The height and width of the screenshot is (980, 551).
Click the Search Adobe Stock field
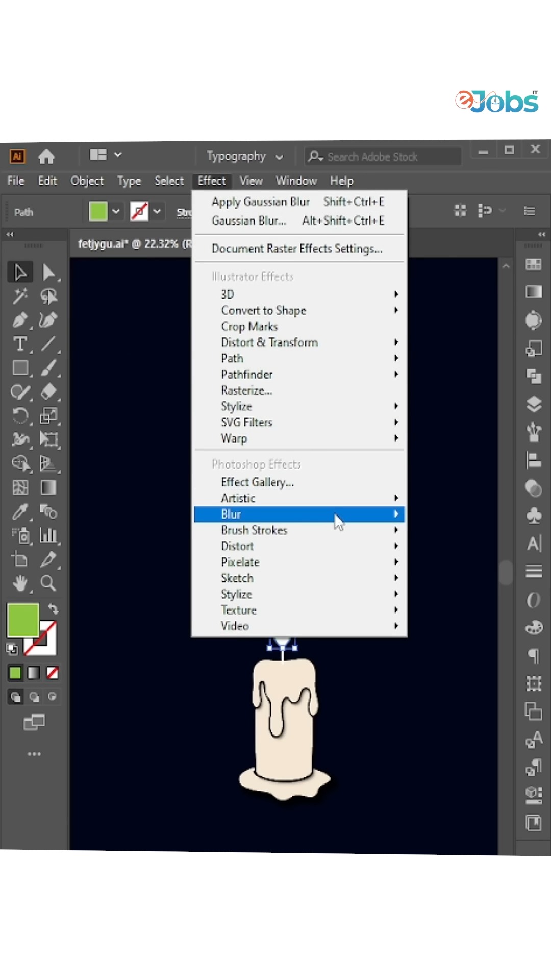[383, 157]
